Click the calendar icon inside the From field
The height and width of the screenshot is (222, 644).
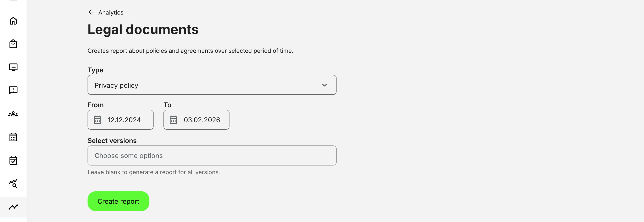coord(98,120)
